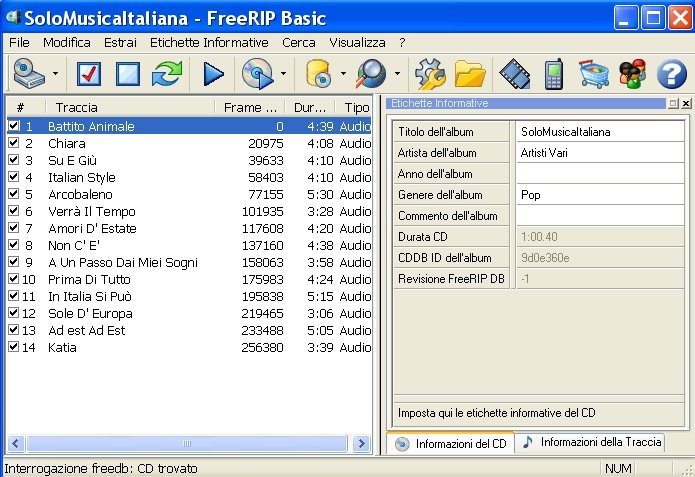Click the blue question mark help icon
This screenshot has height=477, width=695.
pos(672,74)
